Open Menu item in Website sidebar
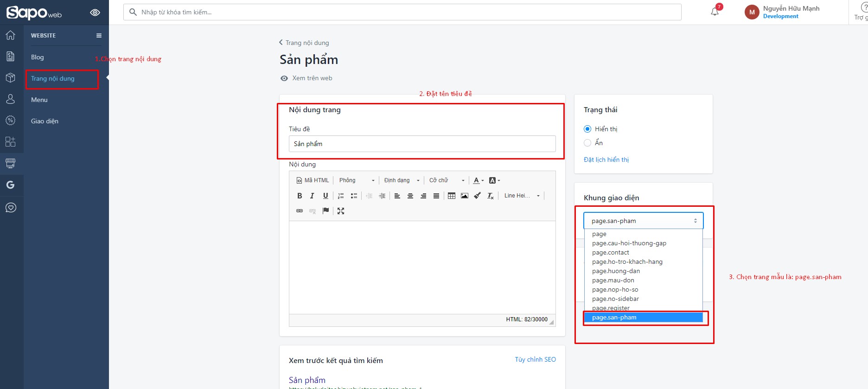This screenshot has width=868, height=389. (x=39, y=100)
